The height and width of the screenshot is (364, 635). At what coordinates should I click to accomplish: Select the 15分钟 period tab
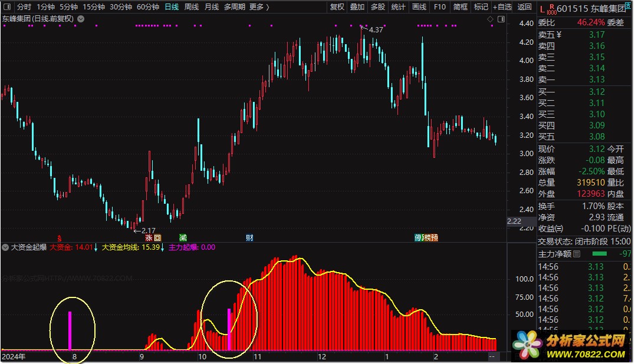[94, 7]
